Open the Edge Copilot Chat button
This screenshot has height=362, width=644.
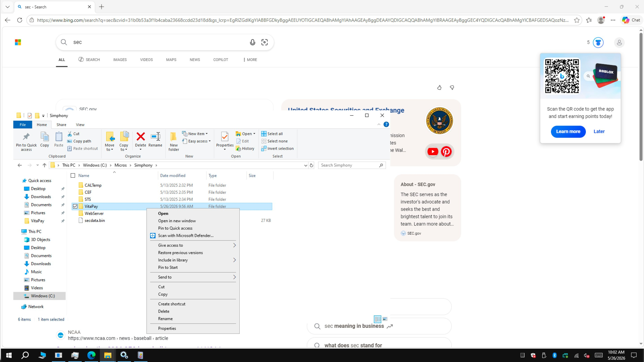pyautogui.click(x=631, y=20)
